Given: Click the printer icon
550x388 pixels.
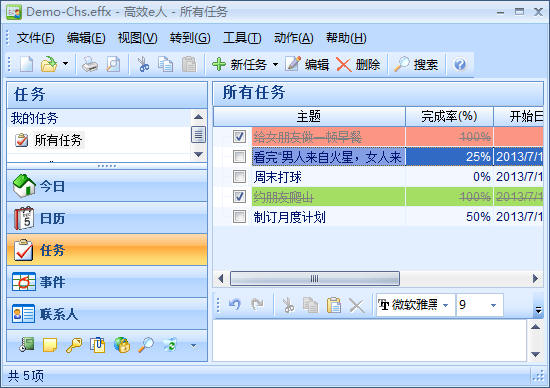Looking at the screenshot, I should click(90, 65).
